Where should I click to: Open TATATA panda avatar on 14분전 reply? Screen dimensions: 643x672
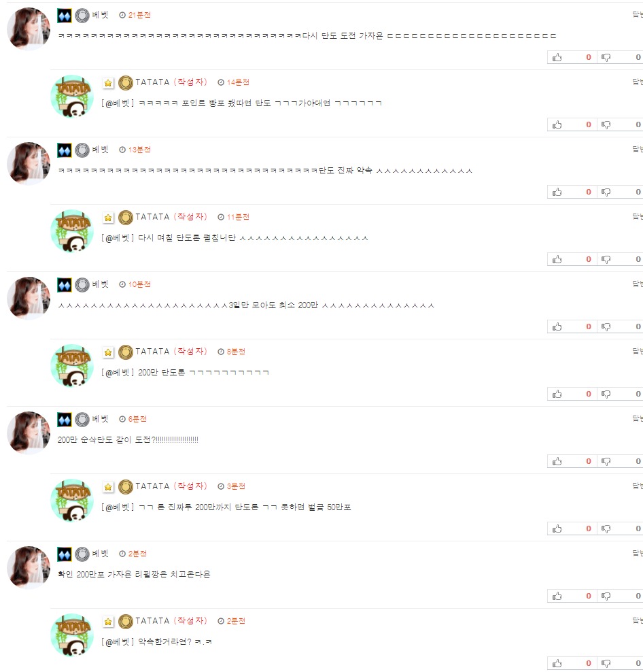point(72,96)
